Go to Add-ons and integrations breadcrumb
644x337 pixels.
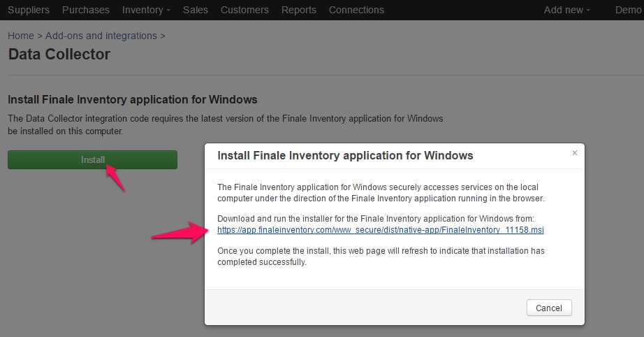point(101,36)
